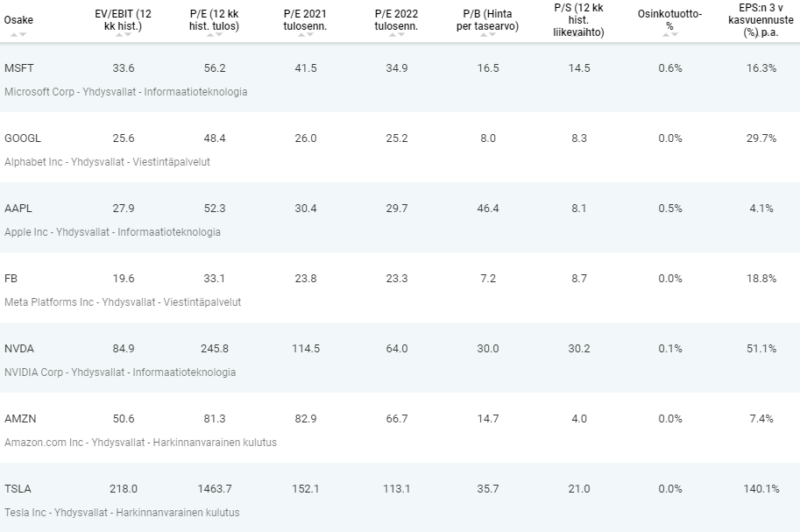The width and height of the screenshot is (800, 532).
Task: Sort by Osake column arrows
Action: [x=18, y=35]
